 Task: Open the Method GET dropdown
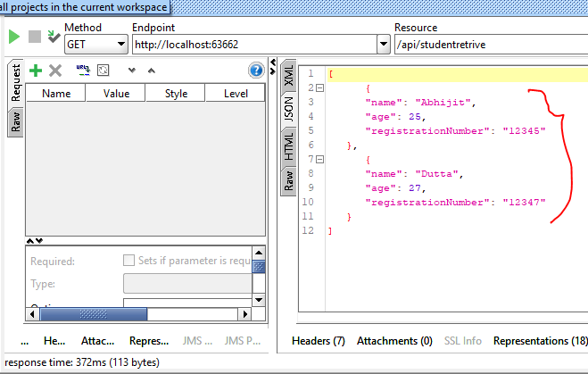tap(121, 44)
